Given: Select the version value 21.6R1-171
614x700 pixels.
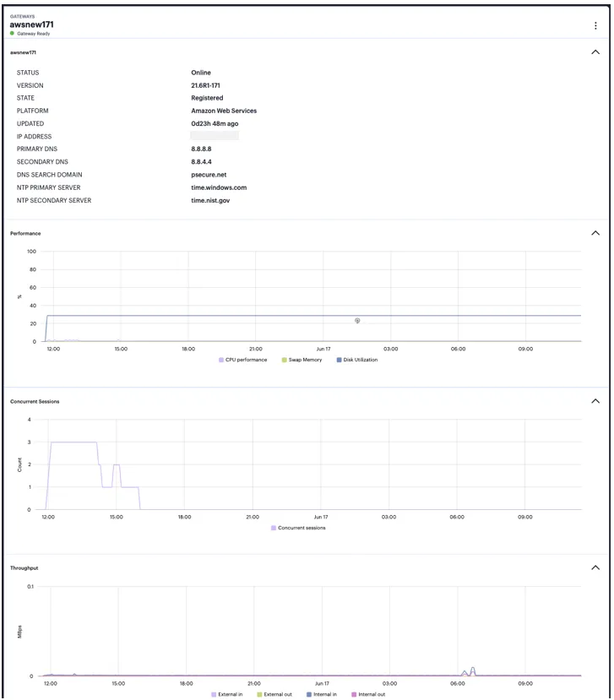Looking at the screenshot, I should click(205, 85).
